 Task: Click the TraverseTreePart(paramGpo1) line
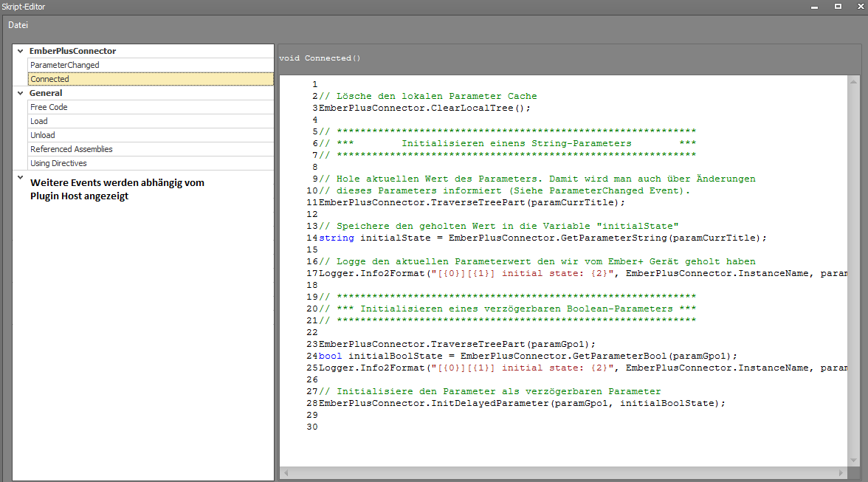click(x=457, y=344)
